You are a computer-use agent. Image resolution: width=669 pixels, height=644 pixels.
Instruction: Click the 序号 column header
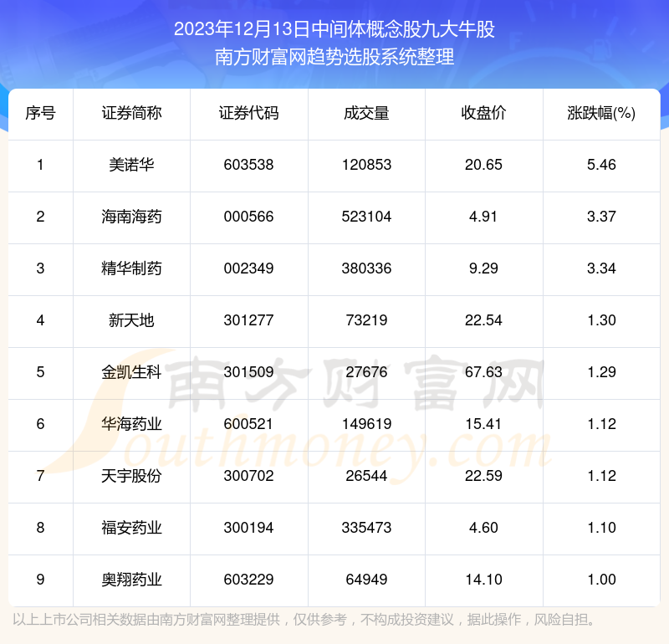pyautogui.click(x=40, y=114)
